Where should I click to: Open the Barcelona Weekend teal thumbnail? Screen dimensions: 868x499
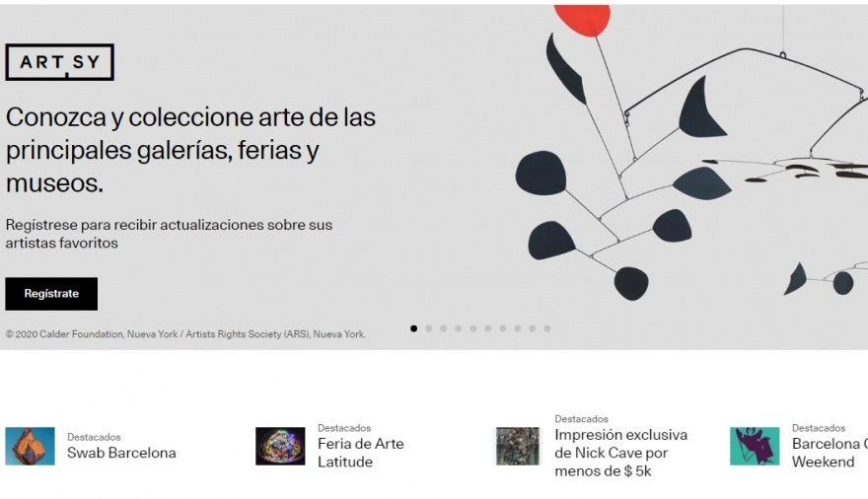click(x=755, y=446)
